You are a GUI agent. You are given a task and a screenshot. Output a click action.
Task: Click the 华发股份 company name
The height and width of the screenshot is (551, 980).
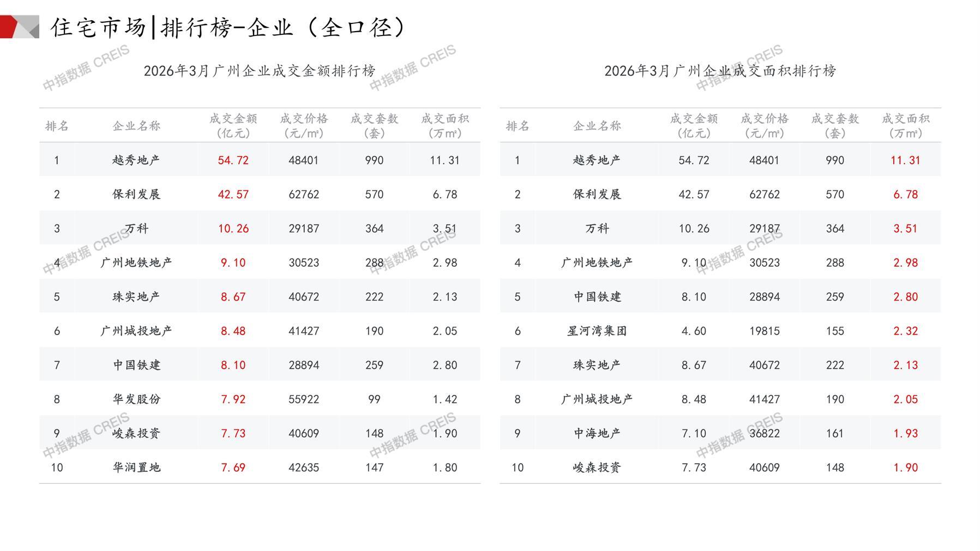136,399
